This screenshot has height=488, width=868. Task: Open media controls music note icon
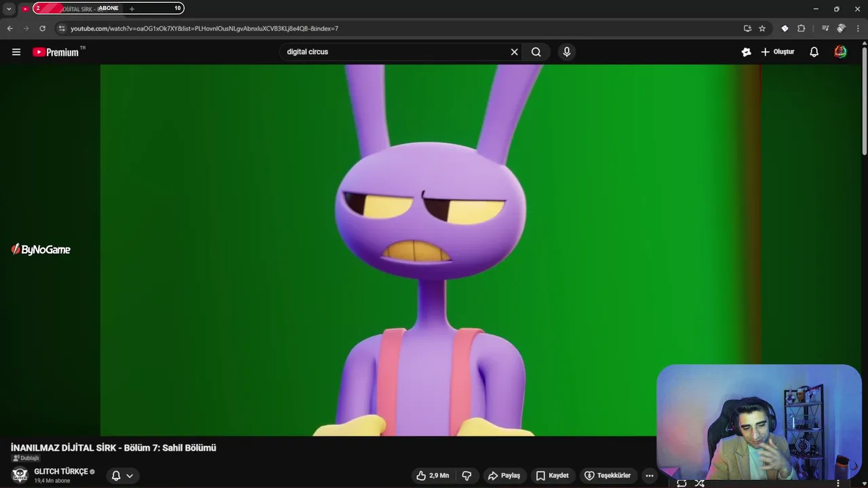point(825,28)
